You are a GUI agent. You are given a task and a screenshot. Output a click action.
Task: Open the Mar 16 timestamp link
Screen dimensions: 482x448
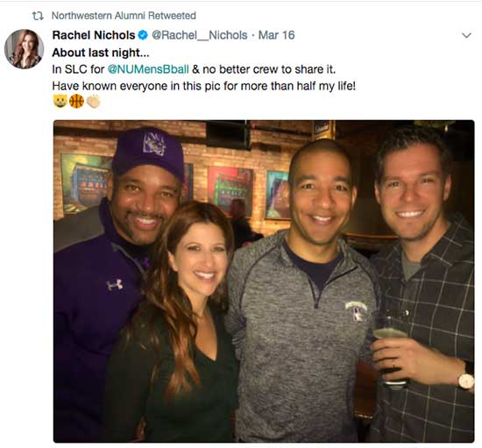click(x=276, y=35)
